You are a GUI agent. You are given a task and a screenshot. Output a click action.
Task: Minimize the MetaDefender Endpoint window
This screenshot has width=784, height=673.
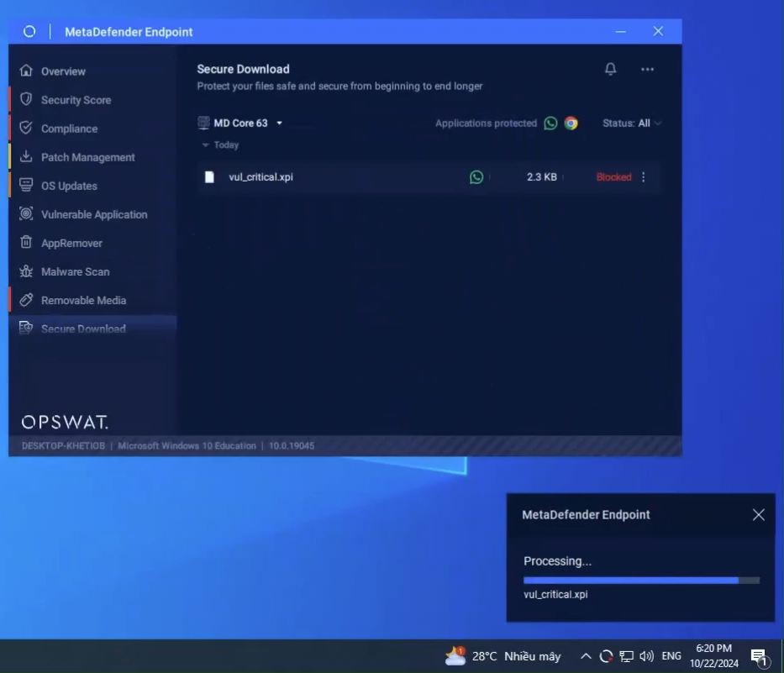(x=620, y=31)
